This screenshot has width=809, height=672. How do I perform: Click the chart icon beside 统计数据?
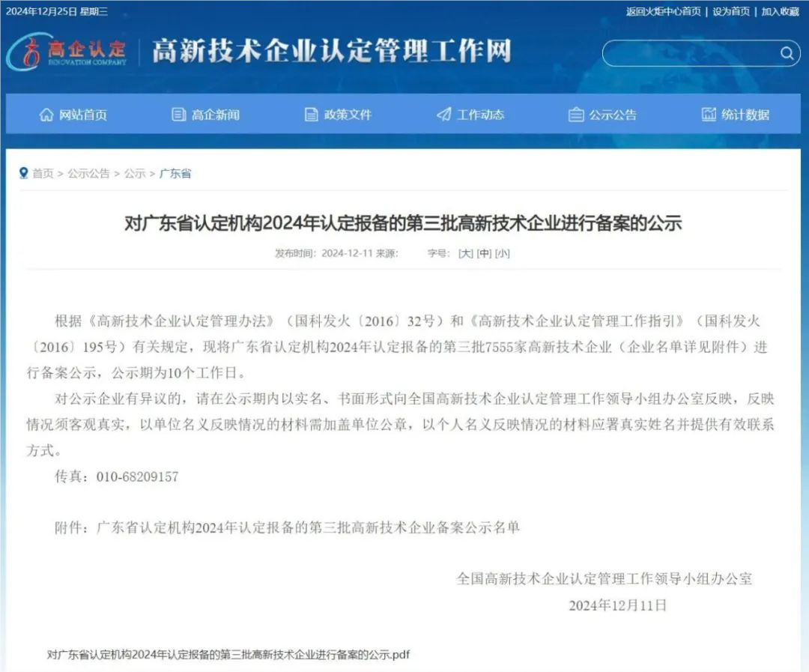click(708, 114)
